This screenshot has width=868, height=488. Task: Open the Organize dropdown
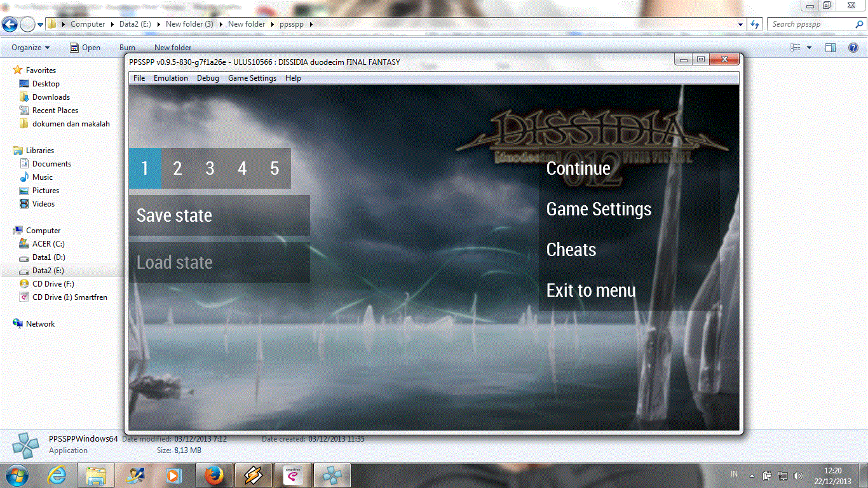coord(31,48)
